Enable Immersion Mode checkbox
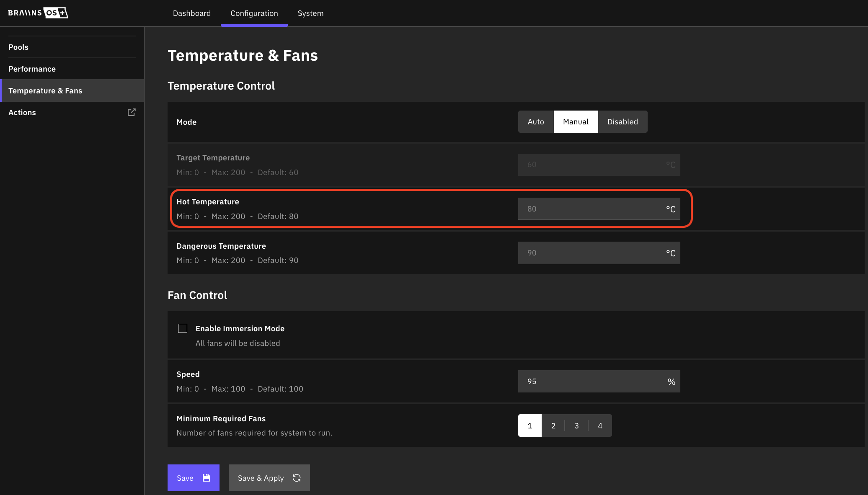The image size is (868, 495). (182, 328)
